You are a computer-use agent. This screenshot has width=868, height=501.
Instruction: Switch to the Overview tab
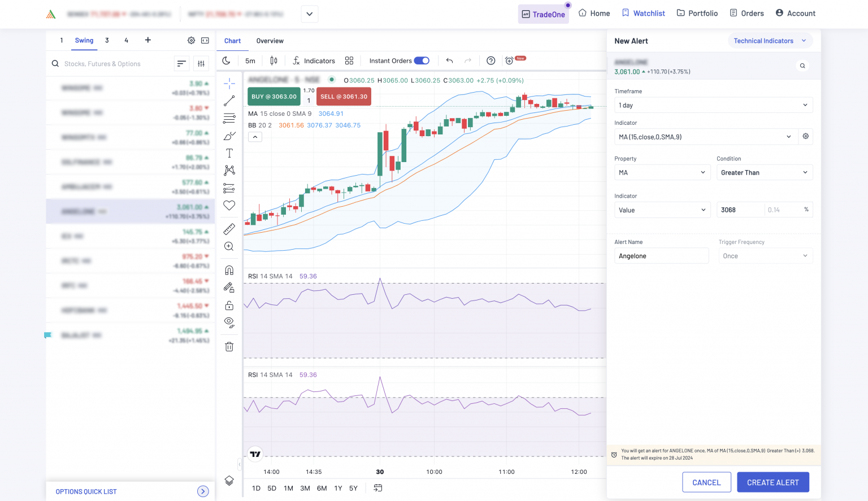(270, 41)
